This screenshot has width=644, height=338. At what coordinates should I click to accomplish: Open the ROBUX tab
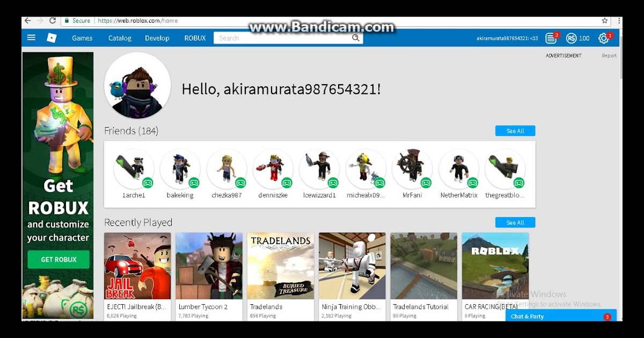point(195,38)
